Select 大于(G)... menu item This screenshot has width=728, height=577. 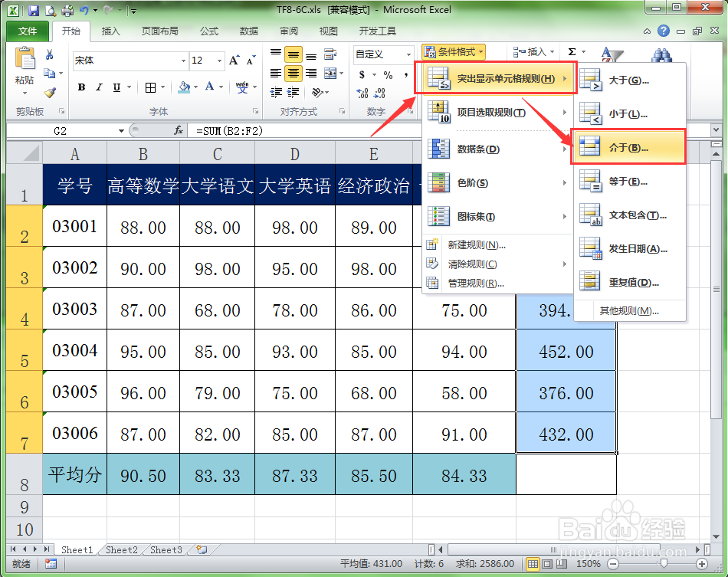(x=630, y=80)
